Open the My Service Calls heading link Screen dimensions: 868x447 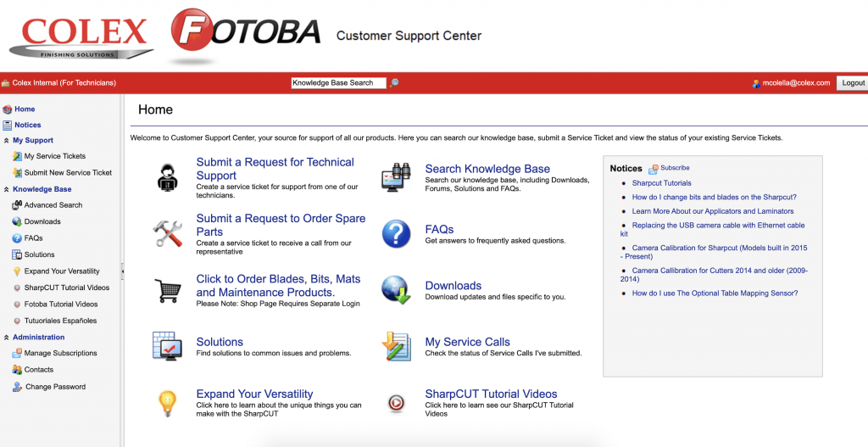pyautogui.click(x=468, y=342)
